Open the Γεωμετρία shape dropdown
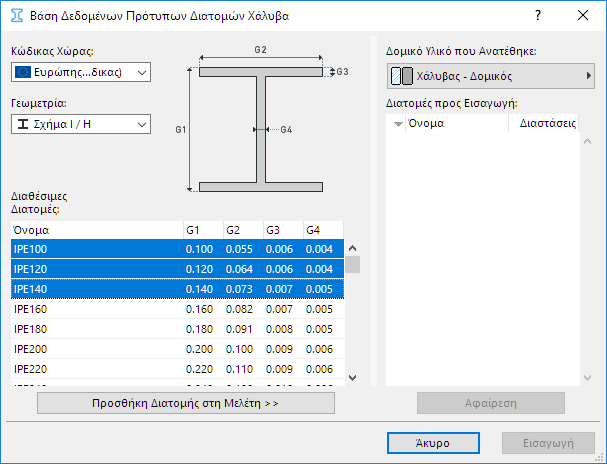The height and width of the screenshot is (464, 607). tap(81, 124)
